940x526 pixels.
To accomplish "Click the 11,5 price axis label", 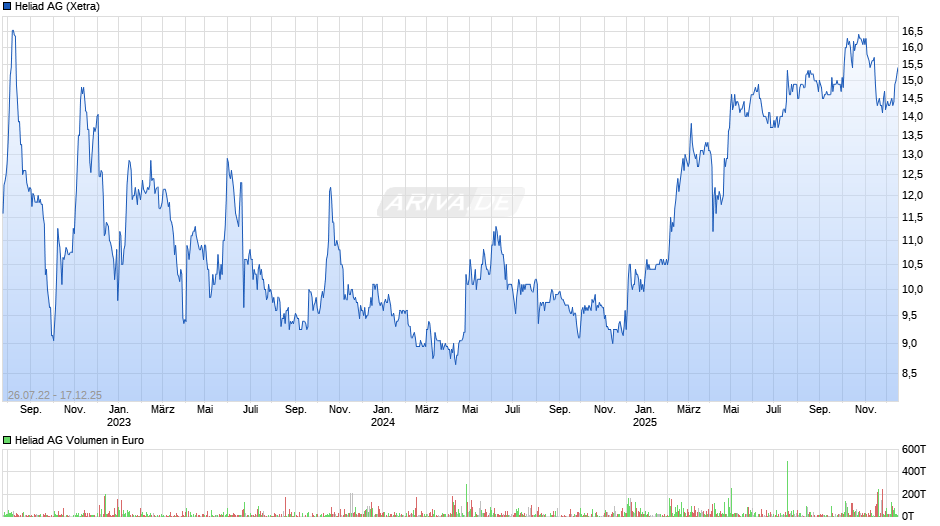I will point(912,218).
